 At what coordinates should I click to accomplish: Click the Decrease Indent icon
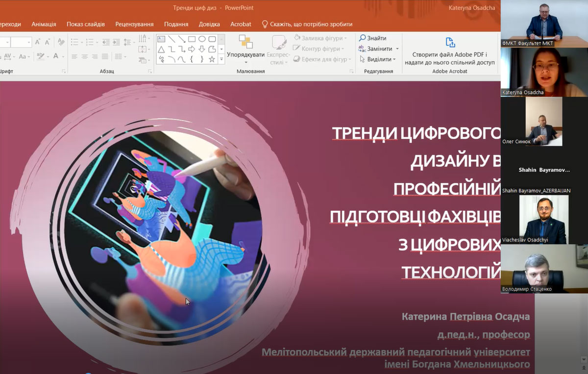pyautogui.click(x=106, y=42)
